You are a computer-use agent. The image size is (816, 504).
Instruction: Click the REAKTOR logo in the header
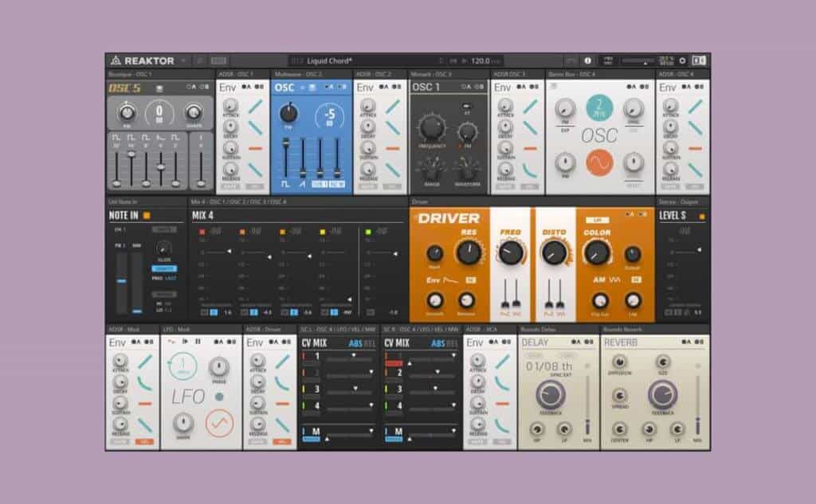(142, 61)
